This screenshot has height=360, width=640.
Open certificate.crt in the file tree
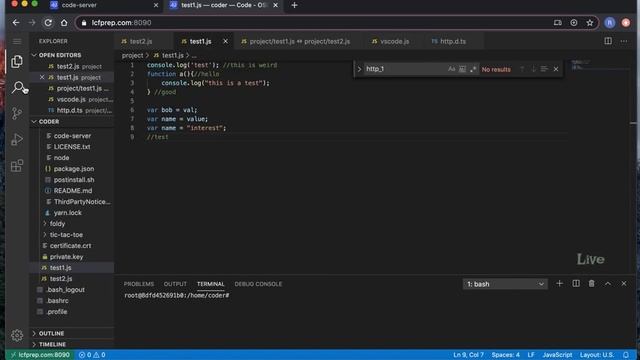tap(70, 246)
